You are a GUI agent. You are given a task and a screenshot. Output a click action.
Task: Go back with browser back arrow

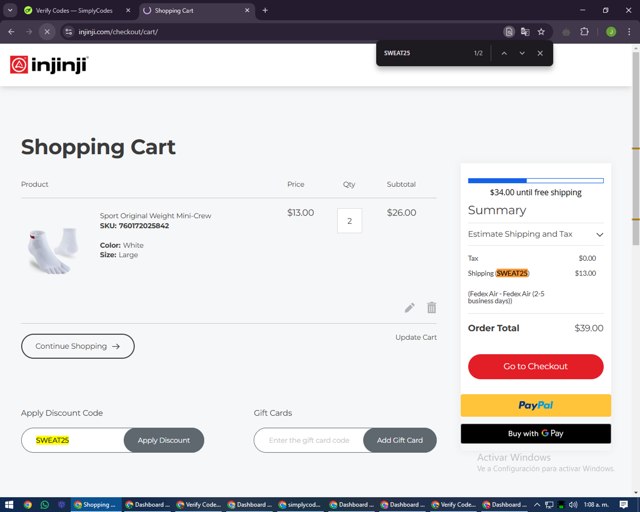click(11, 31)
